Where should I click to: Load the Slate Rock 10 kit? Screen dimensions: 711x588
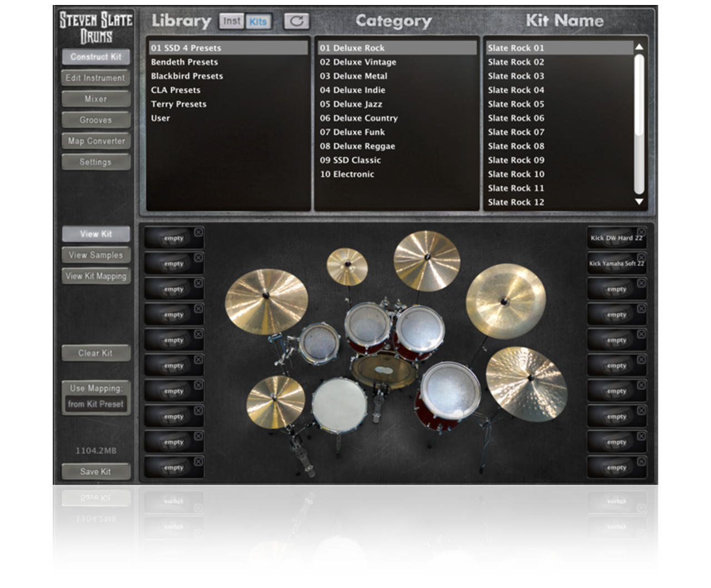click(x=559, y=174)
